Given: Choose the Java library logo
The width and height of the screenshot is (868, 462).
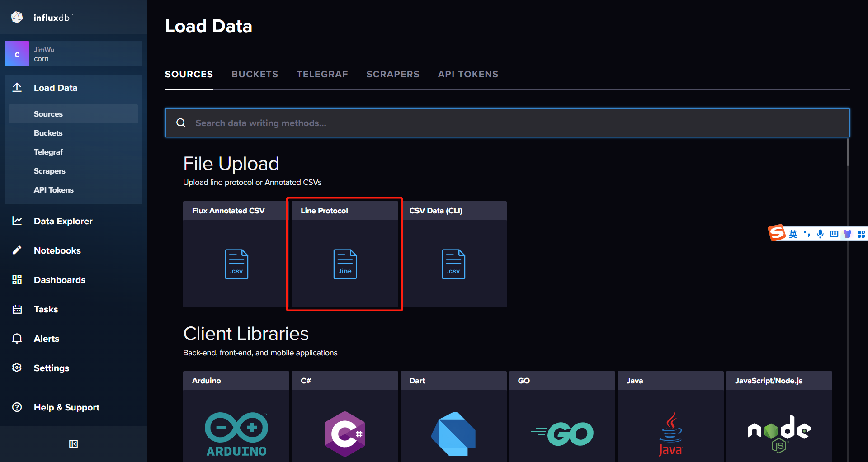Looking at the screenshot, I should pyautogui.click(x=670, y=434).
